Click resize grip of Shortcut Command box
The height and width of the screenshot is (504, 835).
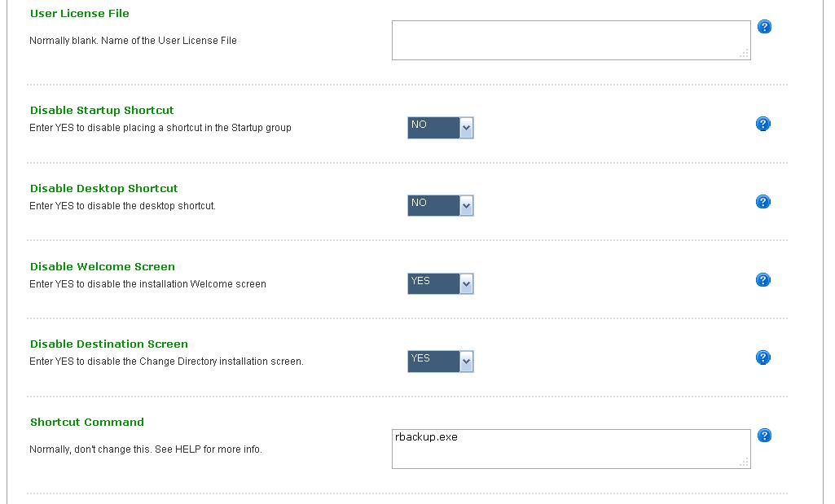[744, 462]
